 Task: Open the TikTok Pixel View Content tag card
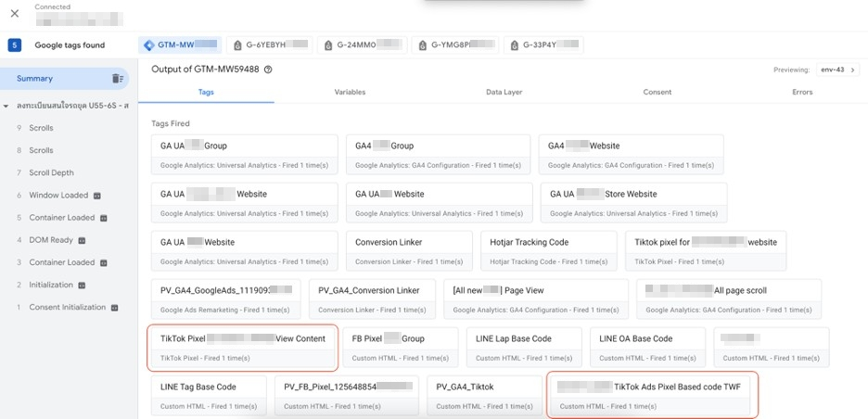pyautogui.click(x=243, y=347)
